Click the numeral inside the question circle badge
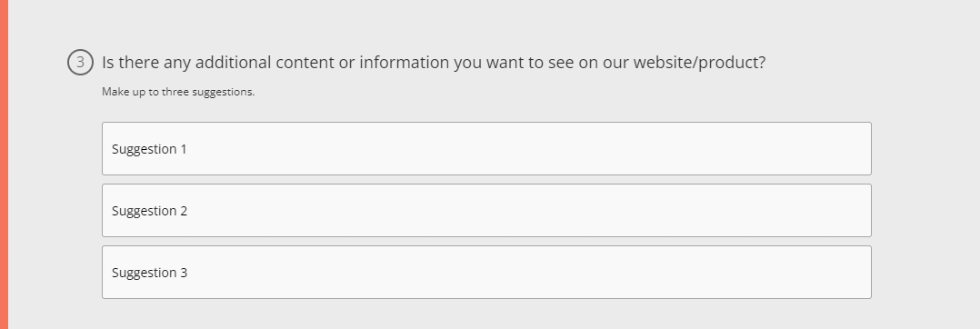The image size is (980, 329). pos(80,63)
